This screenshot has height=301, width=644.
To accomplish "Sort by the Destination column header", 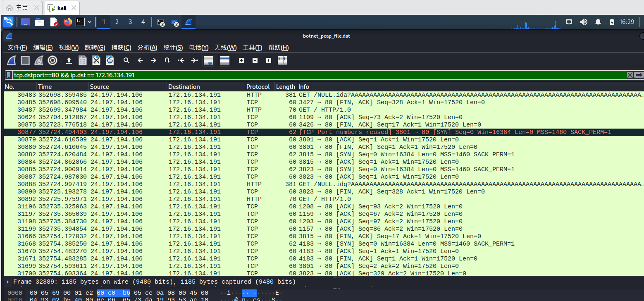I will point(206,87).
